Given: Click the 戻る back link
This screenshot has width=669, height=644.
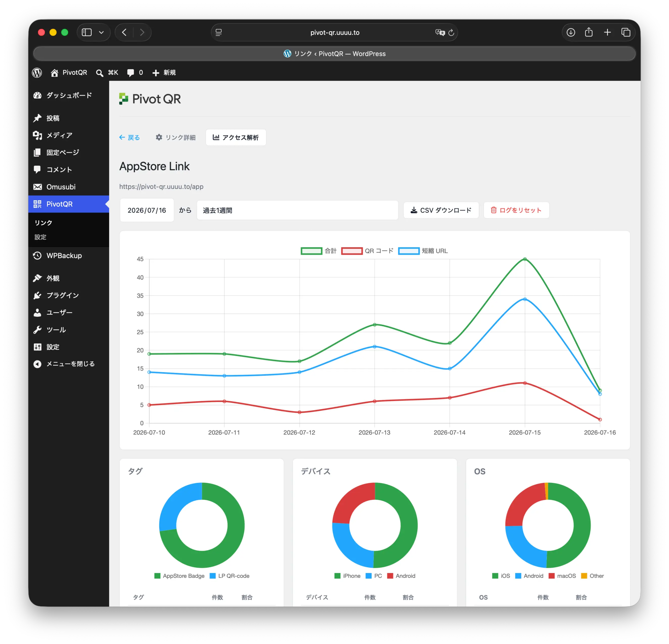Looking at the screenshot, I should [129, 137].
